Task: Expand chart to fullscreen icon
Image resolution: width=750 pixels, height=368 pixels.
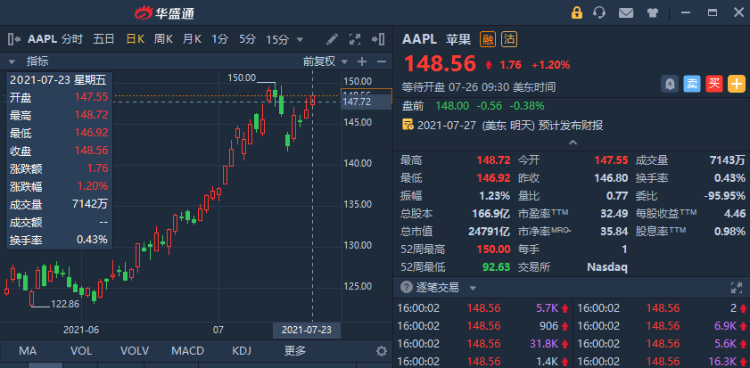Action: pyautogui.click(x=354, y=39)
